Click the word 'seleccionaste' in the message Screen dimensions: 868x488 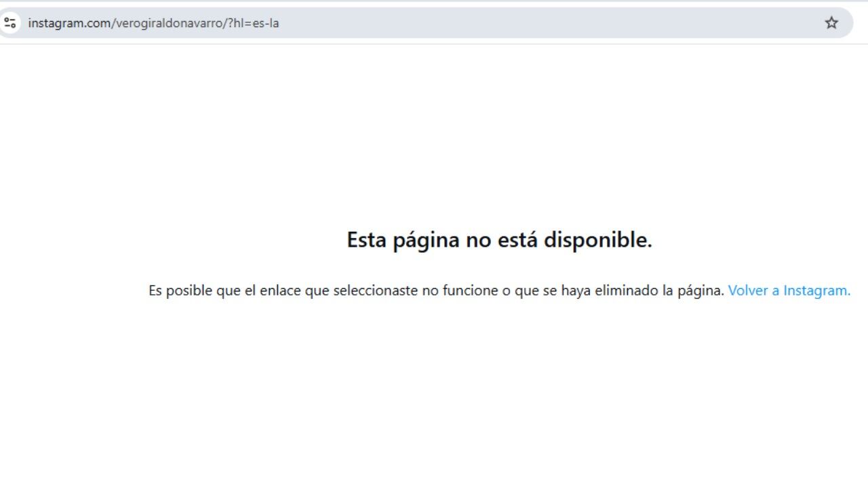click(375, 291)
